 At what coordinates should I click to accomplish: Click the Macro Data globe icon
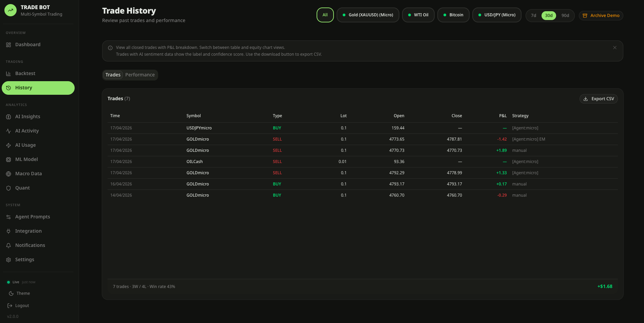8,174
